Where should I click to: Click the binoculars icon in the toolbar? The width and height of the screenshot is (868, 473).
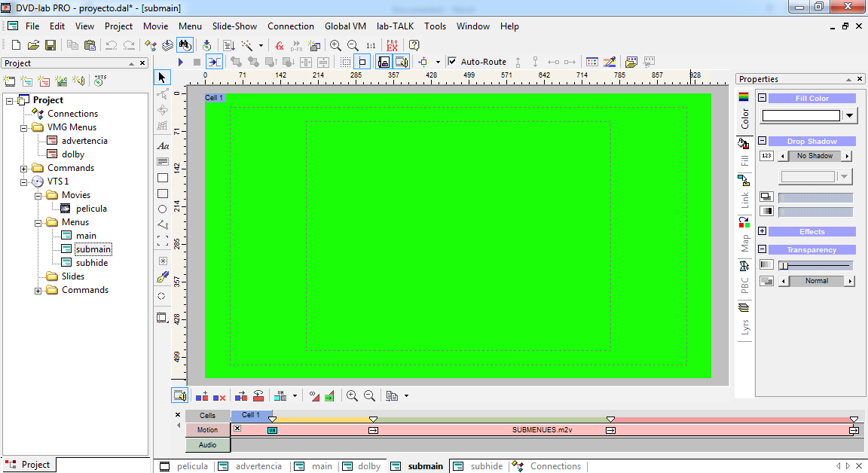point(185,45)
